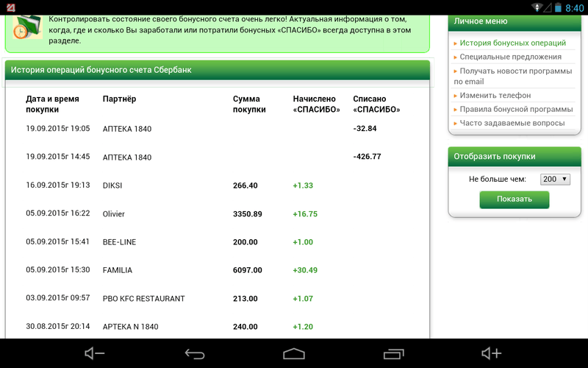Screen dimensions: 588x368
Task: Click the Партнёр column header
Action: click(x=119, y=99)
